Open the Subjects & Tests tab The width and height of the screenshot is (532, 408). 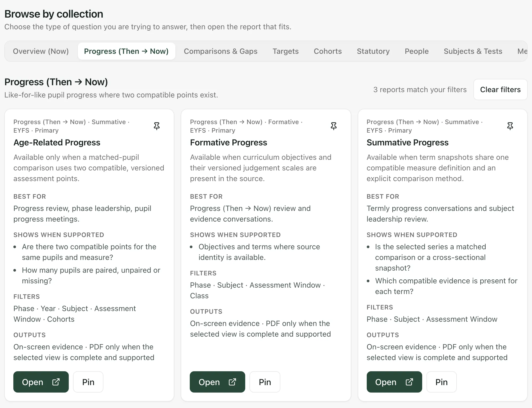(x=473, y=51)
